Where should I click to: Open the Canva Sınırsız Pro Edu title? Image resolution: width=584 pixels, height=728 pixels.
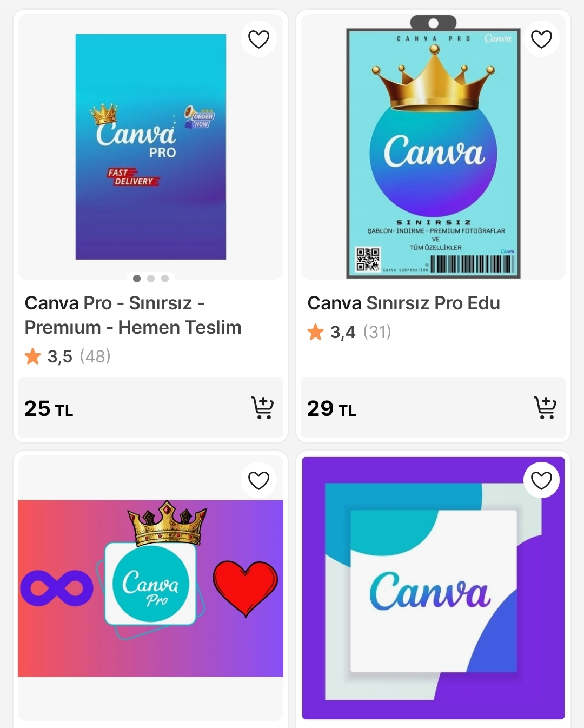404,303
